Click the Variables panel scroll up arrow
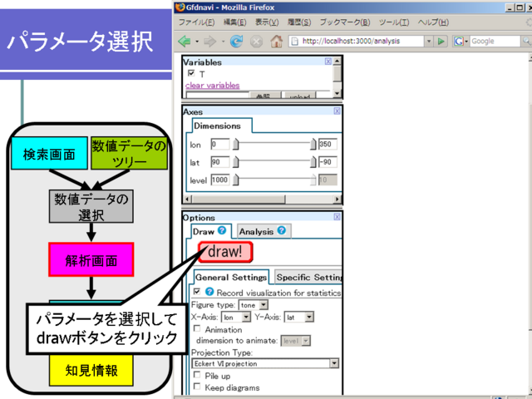The image size is (532, 399). click(337, 62)
